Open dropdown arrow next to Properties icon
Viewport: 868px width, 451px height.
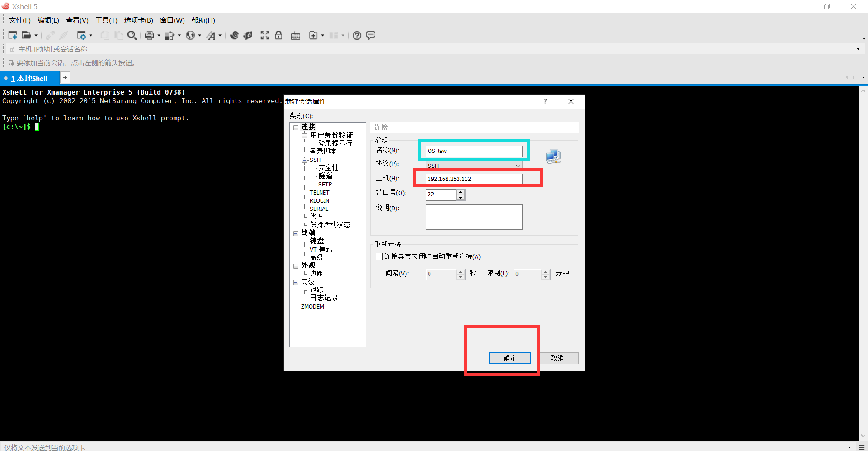pos(91,35)
